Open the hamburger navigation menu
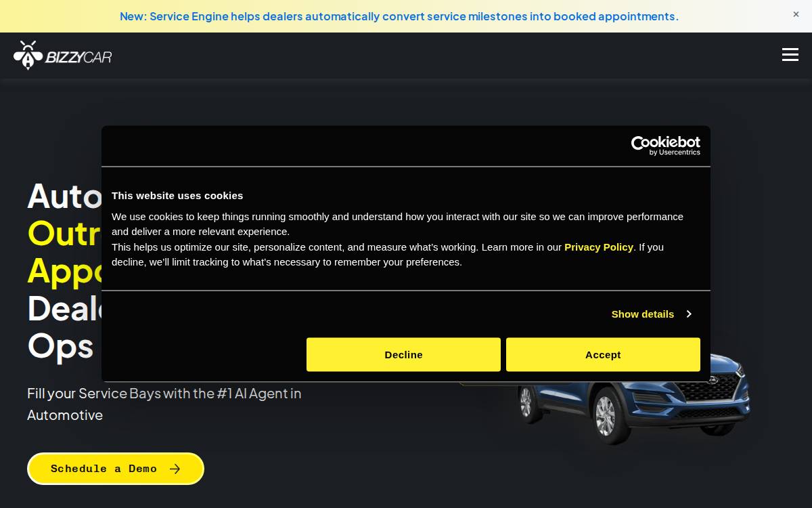The width and height of the screenshot is (812, 508). [790, 55]
